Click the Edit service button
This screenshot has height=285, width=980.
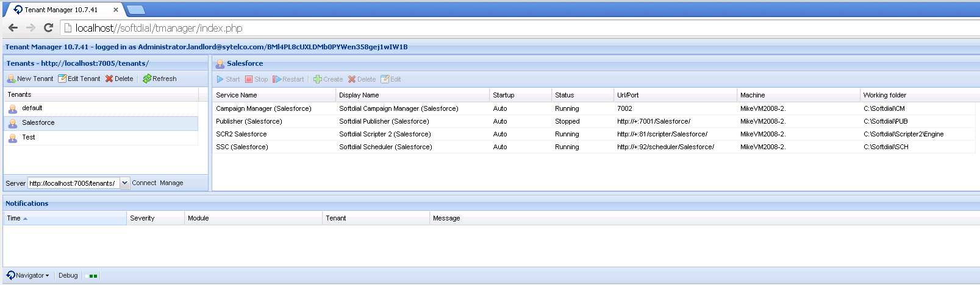(390, 79)
